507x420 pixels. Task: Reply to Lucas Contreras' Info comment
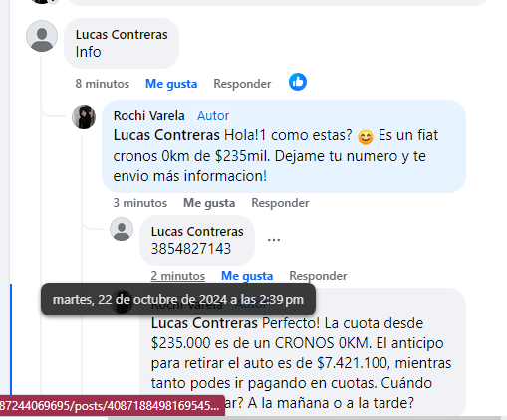point(242,84)
